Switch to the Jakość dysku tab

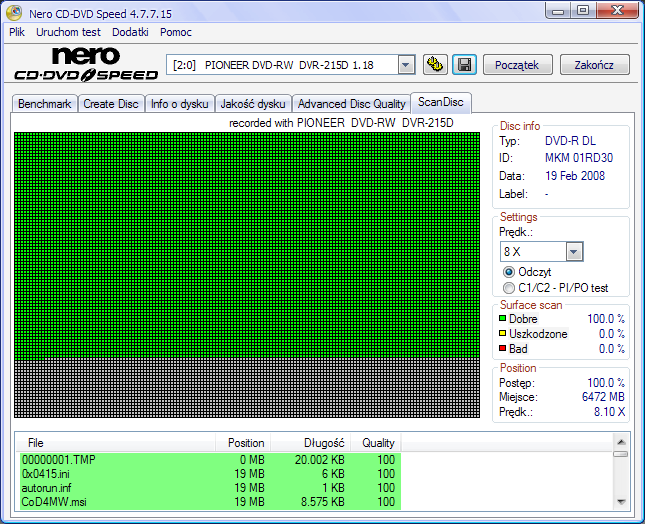pos(253,104)
